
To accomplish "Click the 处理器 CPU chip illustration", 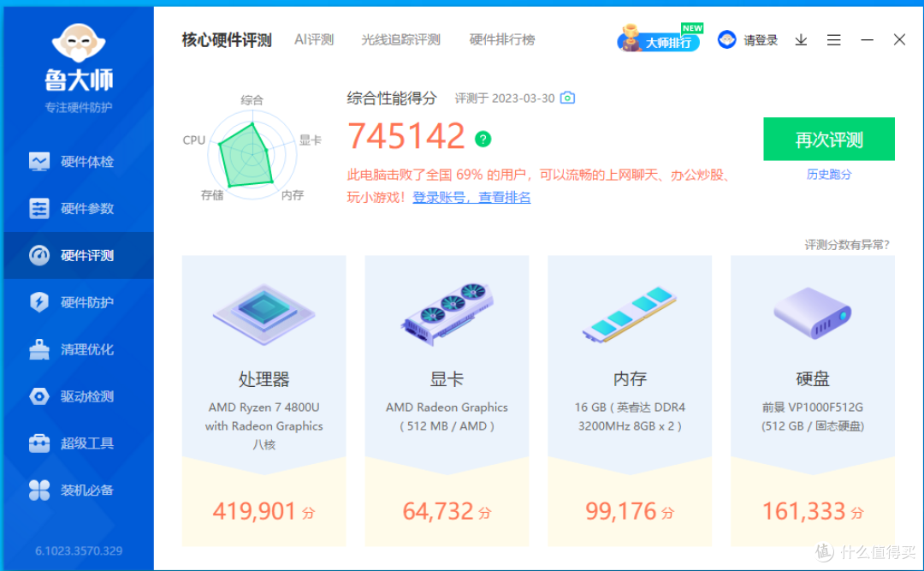I will (x=264, y=314).
